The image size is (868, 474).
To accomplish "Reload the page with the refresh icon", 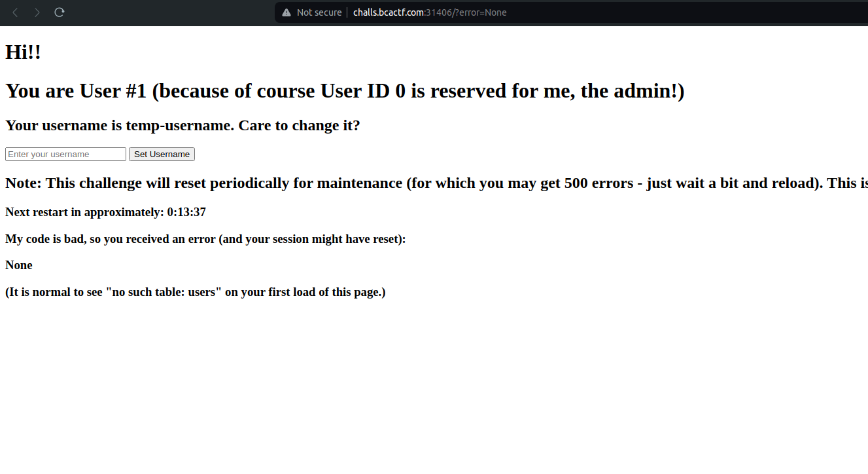I will pyautogui.click(x=60, y=12).
